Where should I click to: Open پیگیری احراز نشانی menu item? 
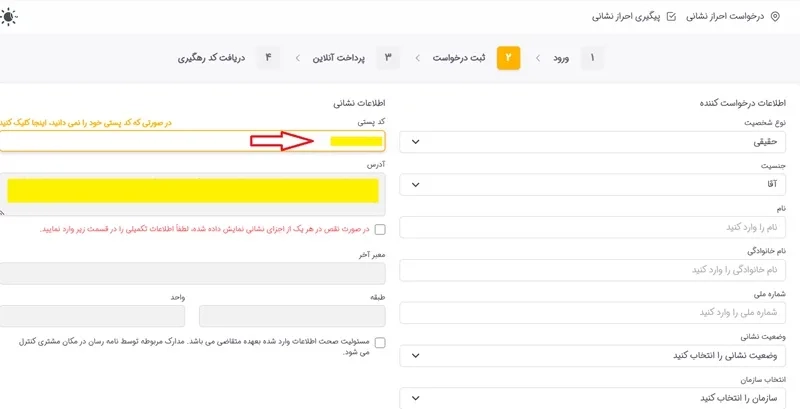[x=626, y=17]
